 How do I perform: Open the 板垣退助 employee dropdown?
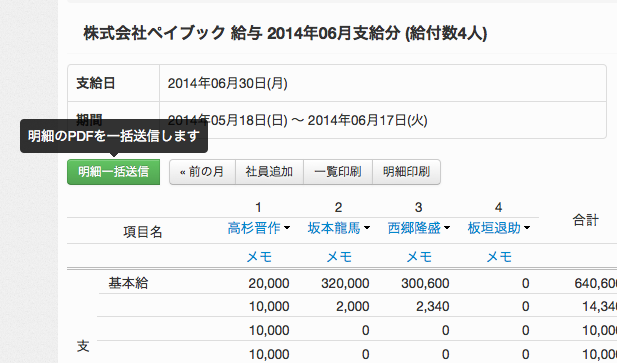[x=499, y=228]
